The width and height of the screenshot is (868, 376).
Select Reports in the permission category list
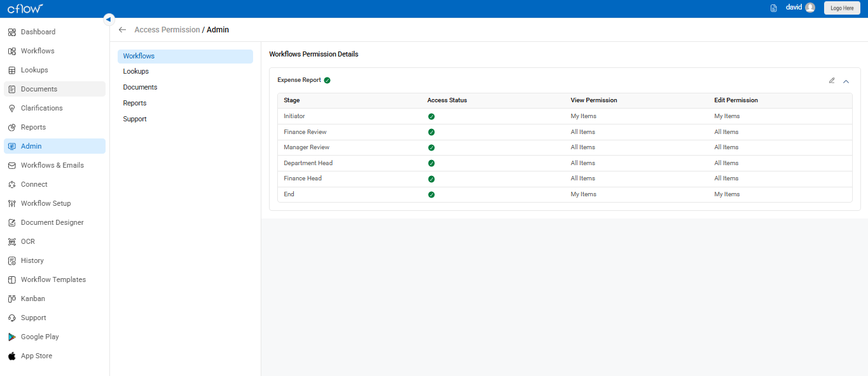click(135, 104)
